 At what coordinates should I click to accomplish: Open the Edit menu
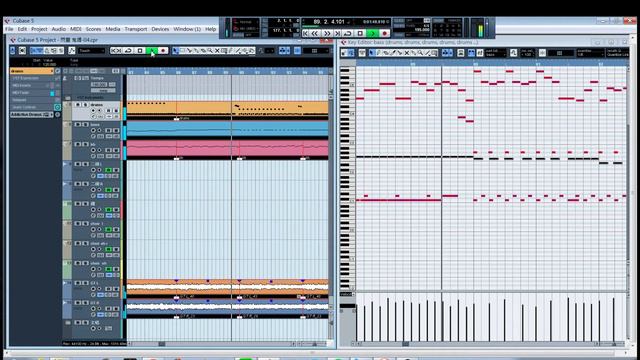point(22,29)
